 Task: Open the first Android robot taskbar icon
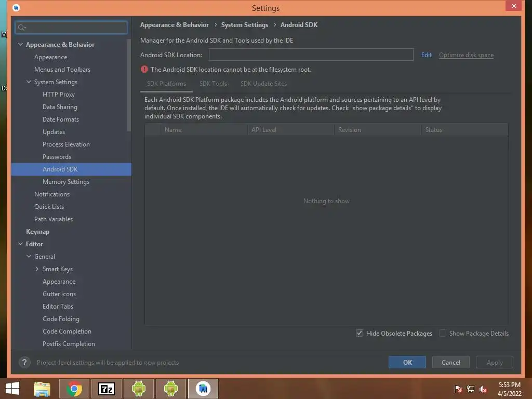(x=138, y=389)
